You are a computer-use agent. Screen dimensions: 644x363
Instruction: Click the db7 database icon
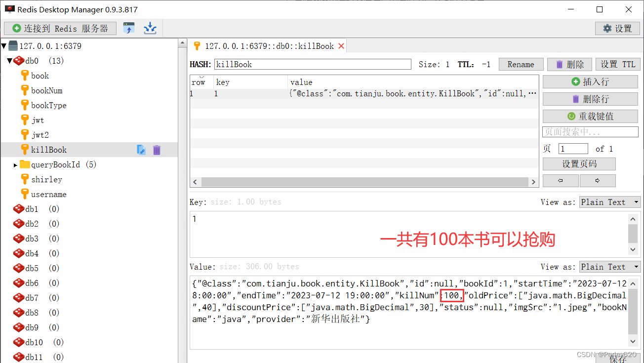click(x=19, y=298)
